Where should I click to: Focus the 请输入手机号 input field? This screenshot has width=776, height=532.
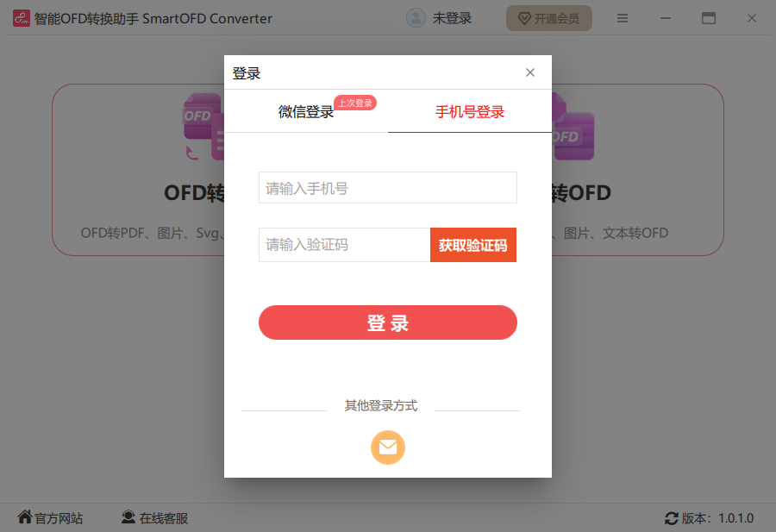coord(388,188)
